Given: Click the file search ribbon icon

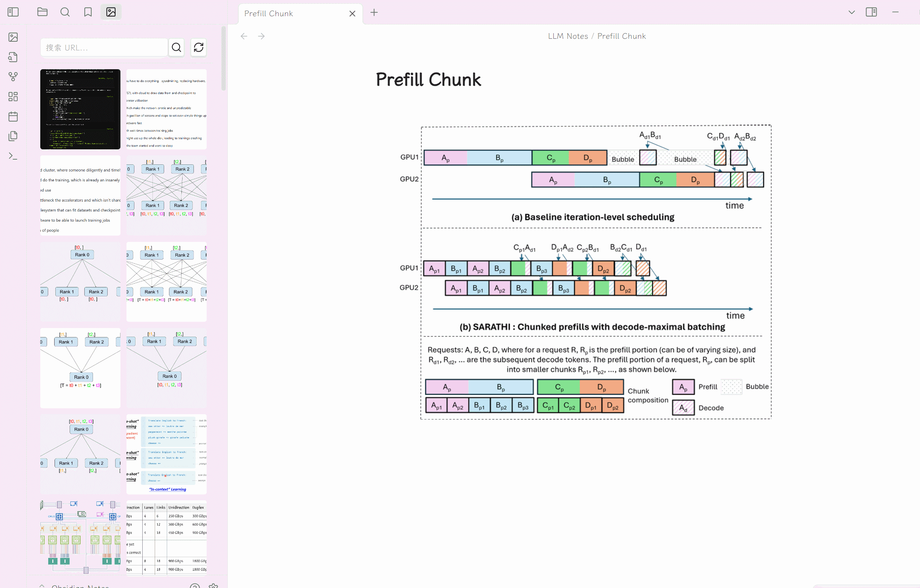Looking at the screenshot, I should pos(13,57).
